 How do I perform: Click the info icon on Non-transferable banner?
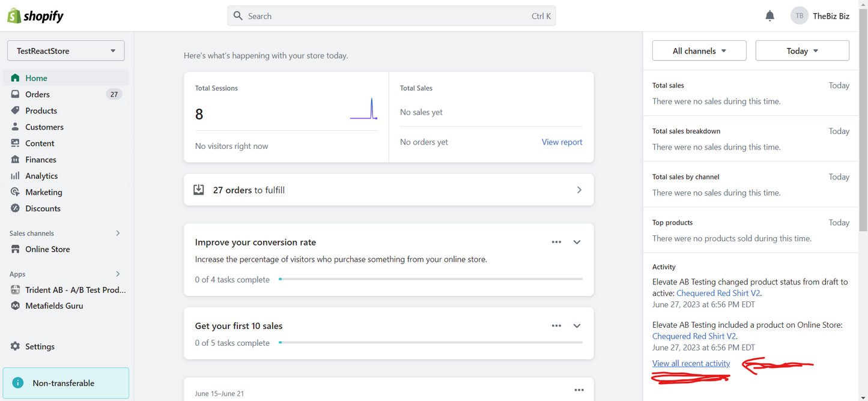[18, 383]
